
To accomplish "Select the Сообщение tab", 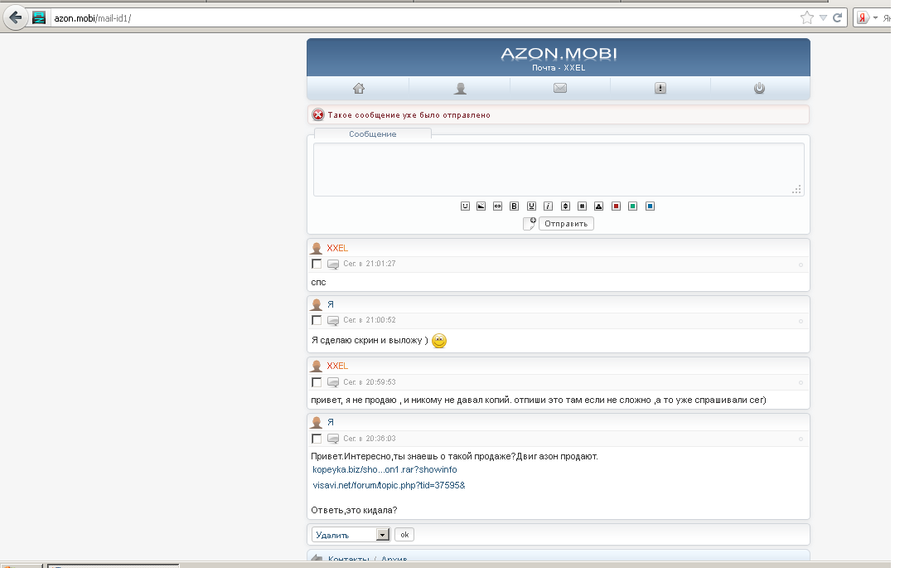I will (372, 134).
